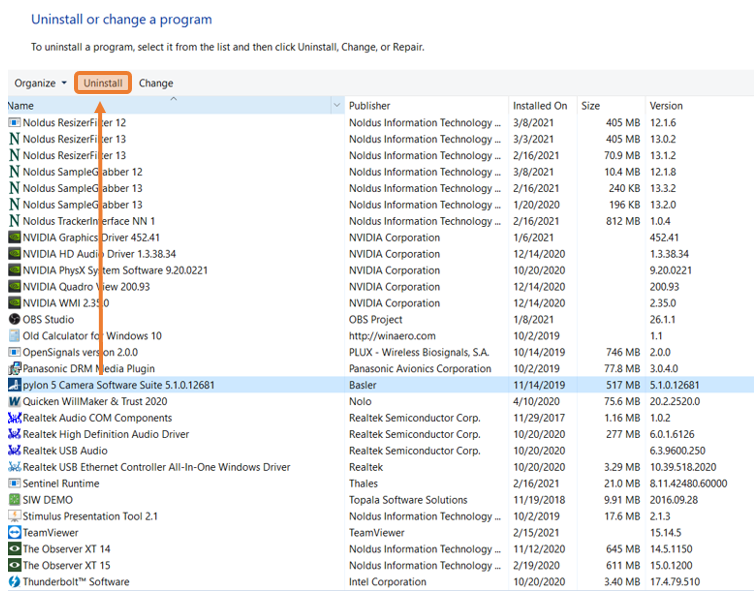Viewport: 754px width, 593px height.
Task: Click the 2016.09.28 version cell
Action: click(x=674, y=500)
